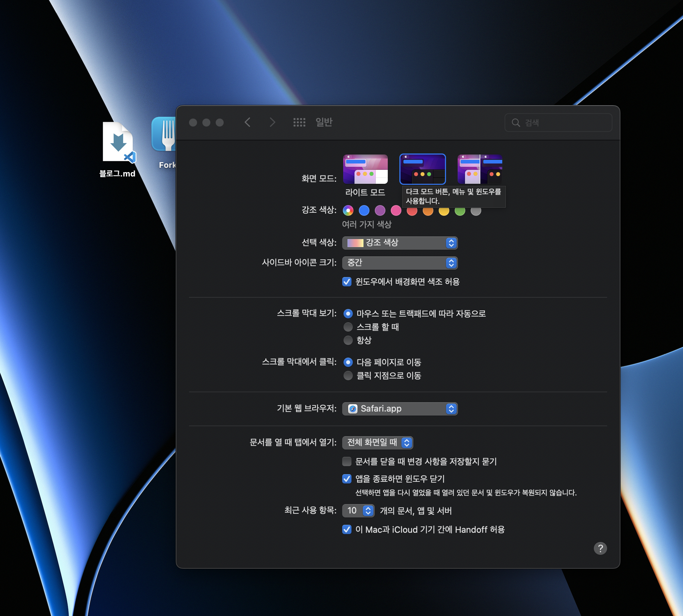Open the 사이드바 아이콘 크기 dropdown
Viewport: 683px width, 616px height.
click(x=400, y=263)
